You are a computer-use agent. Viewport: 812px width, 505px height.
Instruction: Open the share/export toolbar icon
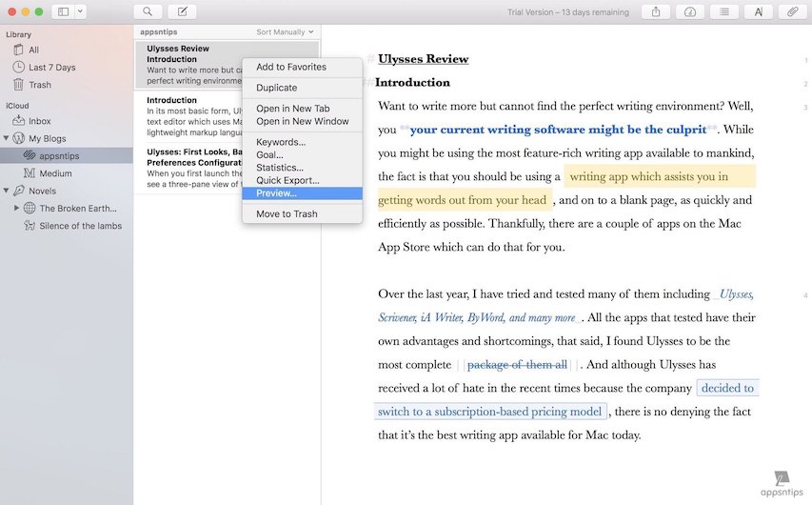coord(656,11)
